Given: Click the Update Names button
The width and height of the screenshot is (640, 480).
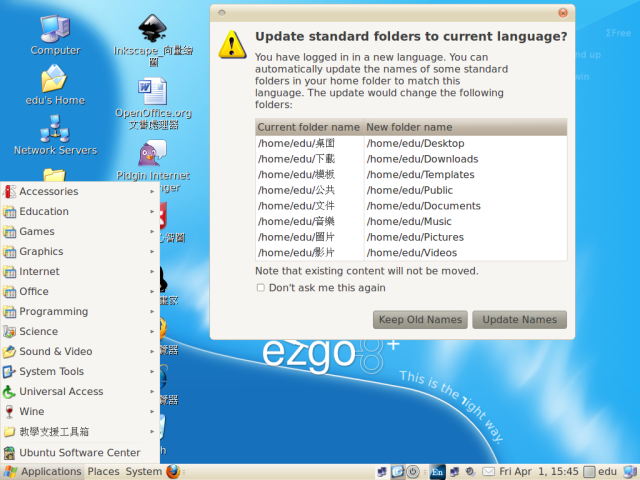Looking at the screenshot, I should [x=519, y=320].
